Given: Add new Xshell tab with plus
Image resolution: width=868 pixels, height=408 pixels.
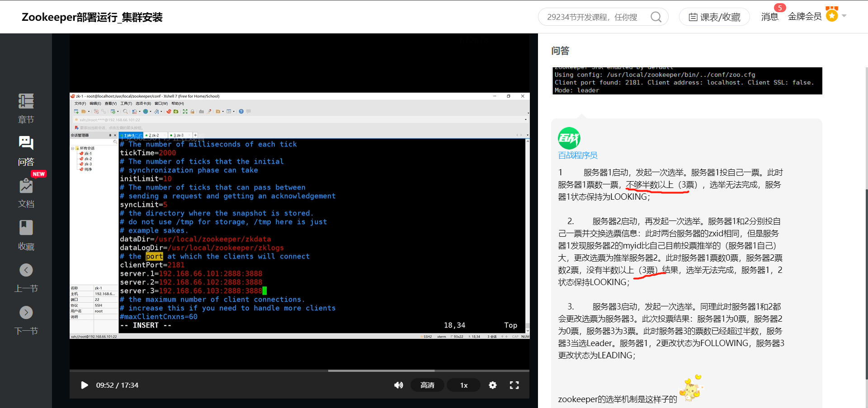Looking at the screenshot, I should [195, 135].
